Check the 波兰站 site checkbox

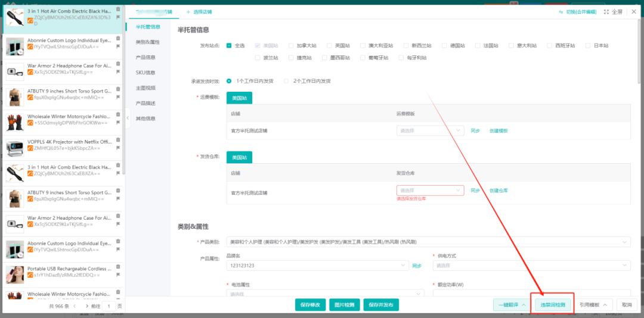point(258,58)
